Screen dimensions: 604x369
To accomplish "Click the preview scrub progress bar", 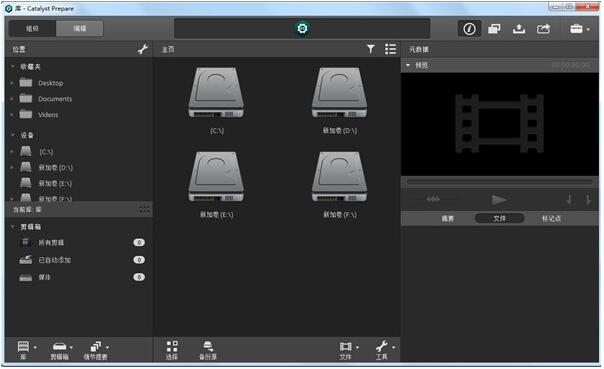I will click(x=500, y=181).
